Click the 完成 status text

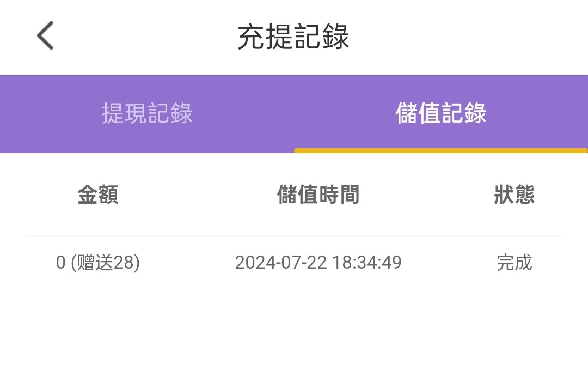(x=514, y=263)
